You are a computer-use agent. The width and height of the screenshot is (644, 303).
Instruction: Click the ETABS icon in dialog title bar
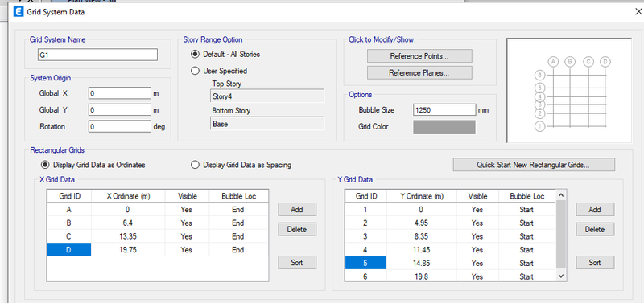[x=19, y=12]
